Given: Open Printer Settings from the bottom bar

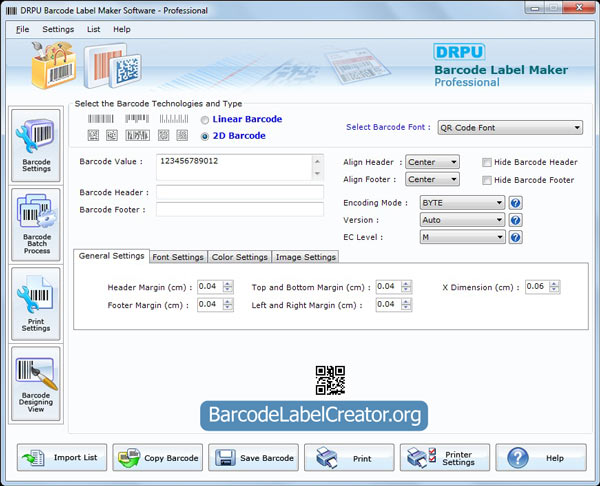Looking at the screenshot, I should 445,457.
